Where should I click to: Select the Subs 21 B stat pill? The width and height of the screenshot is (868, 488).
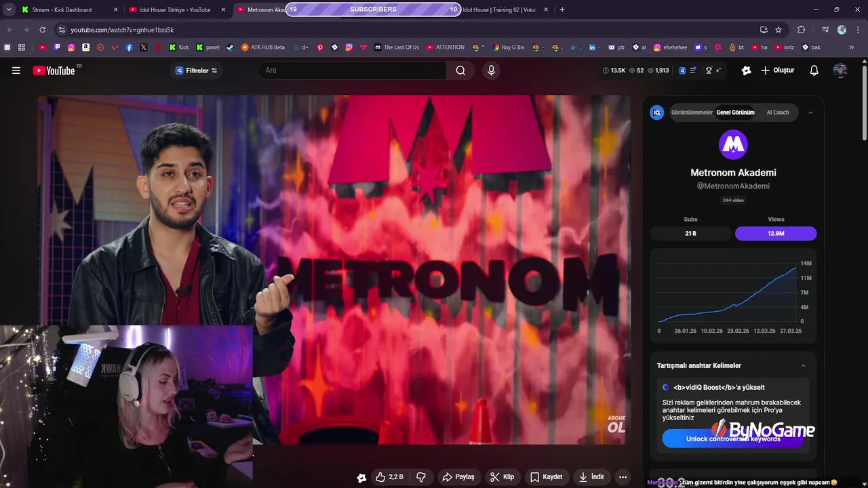tap(690, 233)
